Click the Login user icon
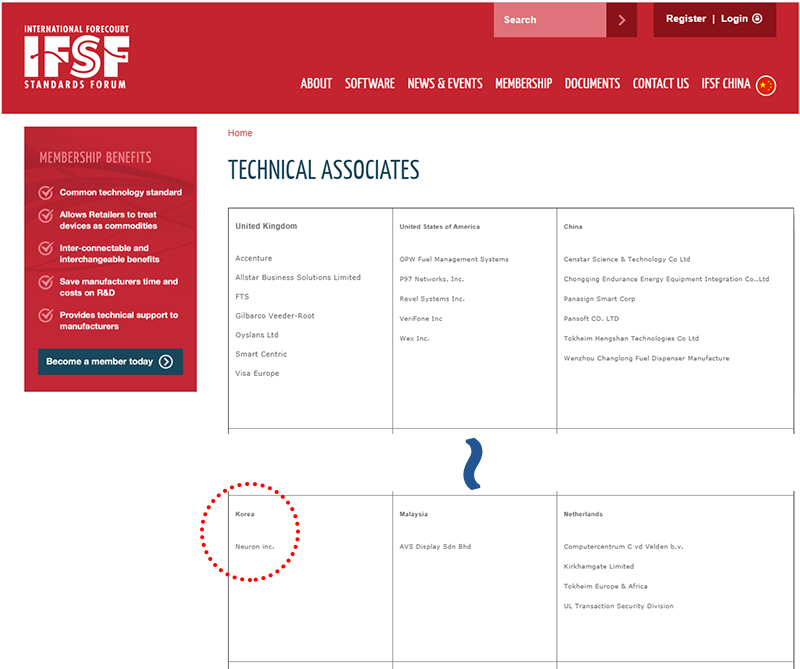Screen dimensions: 800x669 pyautogui.click(x=757, y=19)
